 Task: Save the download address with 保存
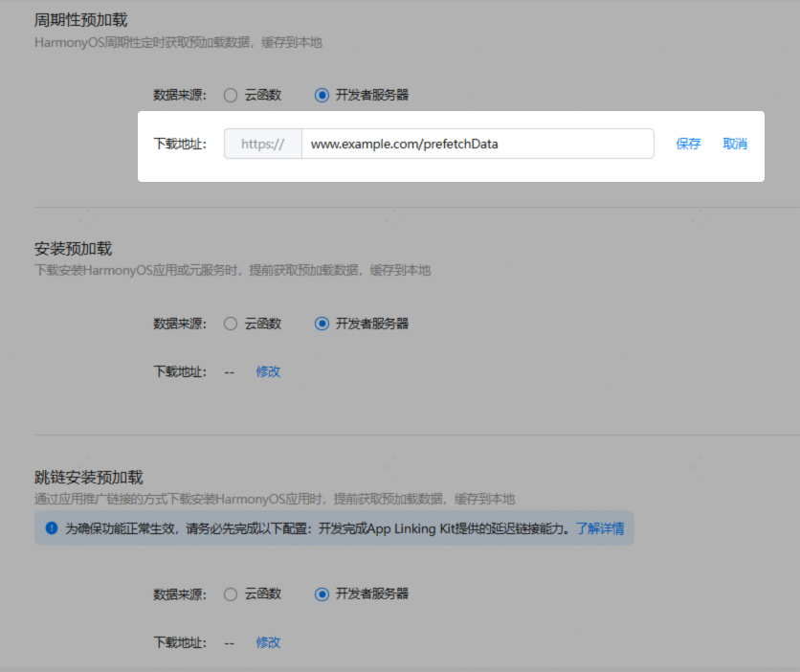click(x=688, y=145)
